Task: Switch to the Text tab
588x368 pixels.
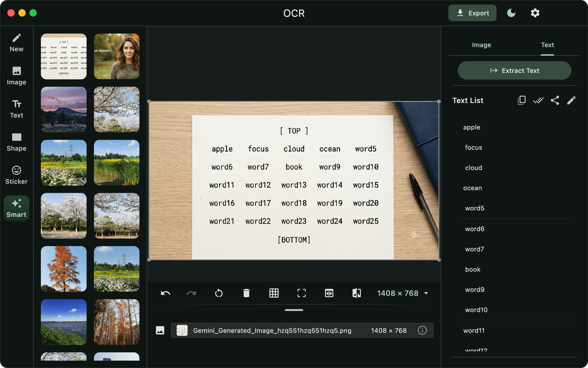Action: point(547,45)
